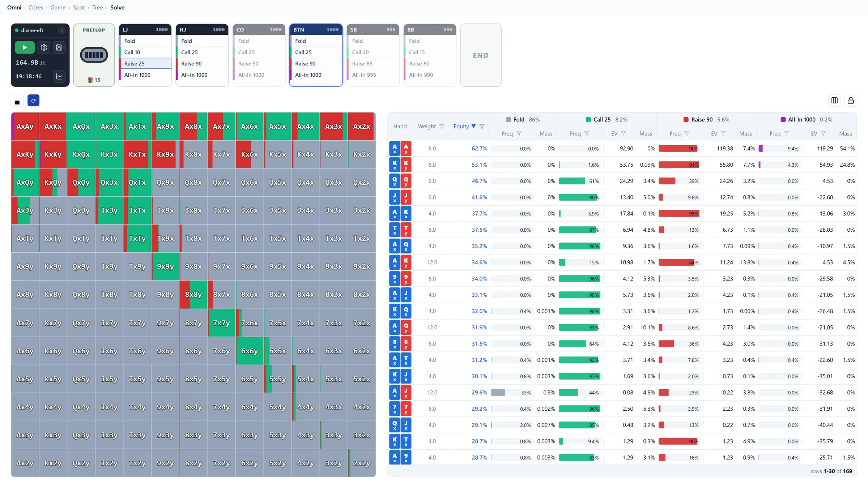The image size is (868, 488).
Task: Select the 7x7y cell in grid
Action: (x=222, y=323)
